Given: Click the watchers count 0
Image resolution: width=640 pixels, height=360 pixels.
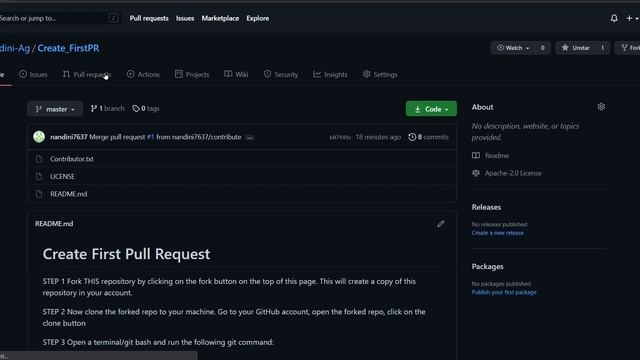Looking at the screenshot, I should (x=542, y=48).
